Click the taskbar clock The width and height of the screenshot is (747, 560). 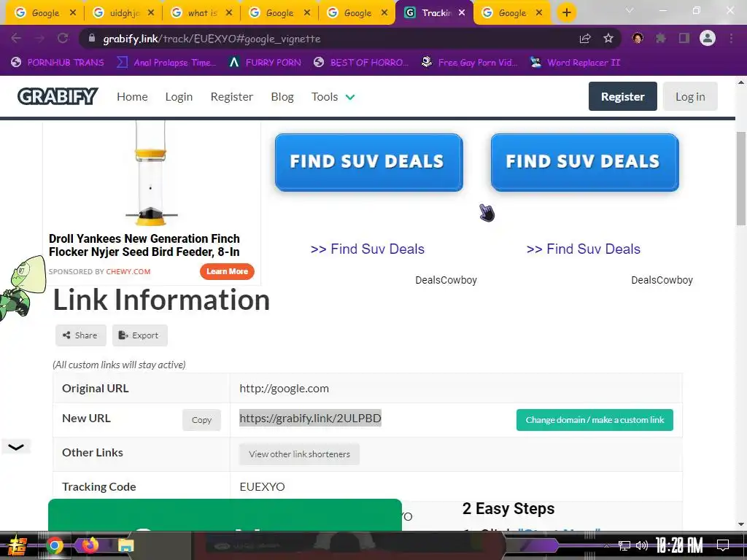click(x=679, y=545)
